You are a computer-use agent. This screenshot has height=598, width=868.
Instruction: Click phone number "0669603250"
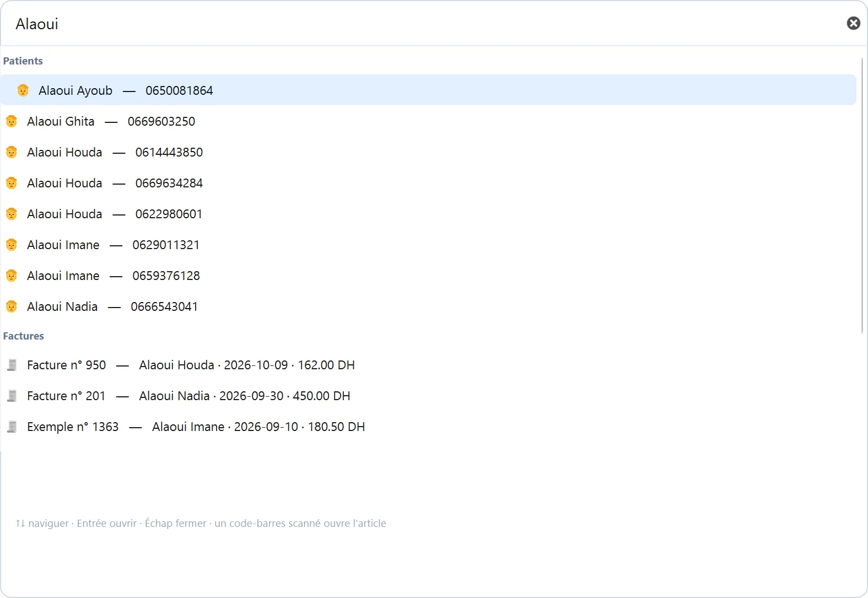[161, 121]
